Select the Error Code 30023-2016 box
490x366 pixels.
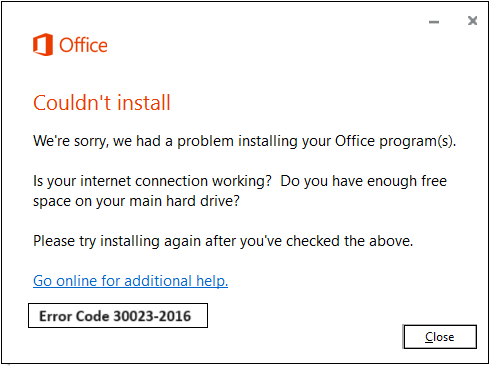point(118,315)
